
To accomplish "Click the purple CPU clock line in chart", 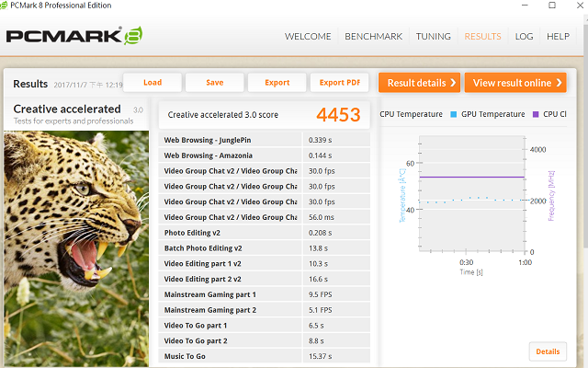I will pos(471,177).
